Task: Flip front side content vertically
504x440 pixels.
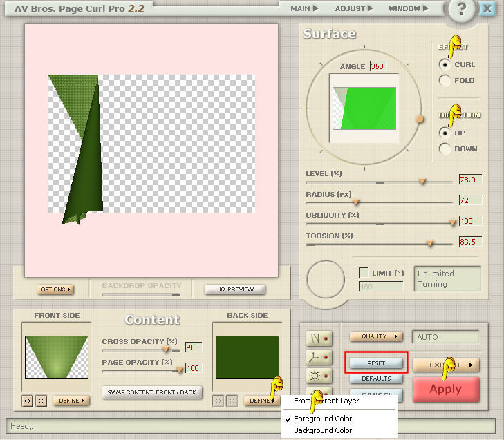Action: pos(41,401)
